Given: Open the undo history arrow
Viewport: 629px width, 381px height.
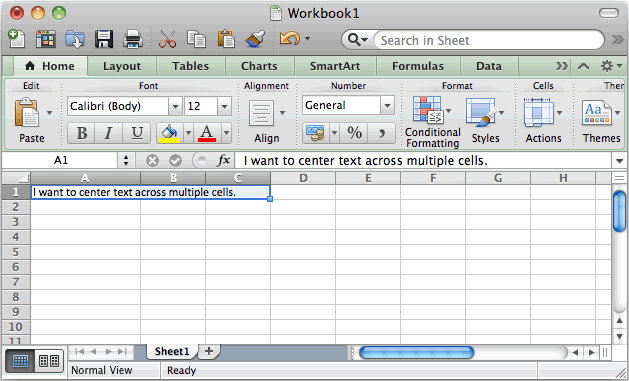Looking at the screenshot, I should point(307,39).
